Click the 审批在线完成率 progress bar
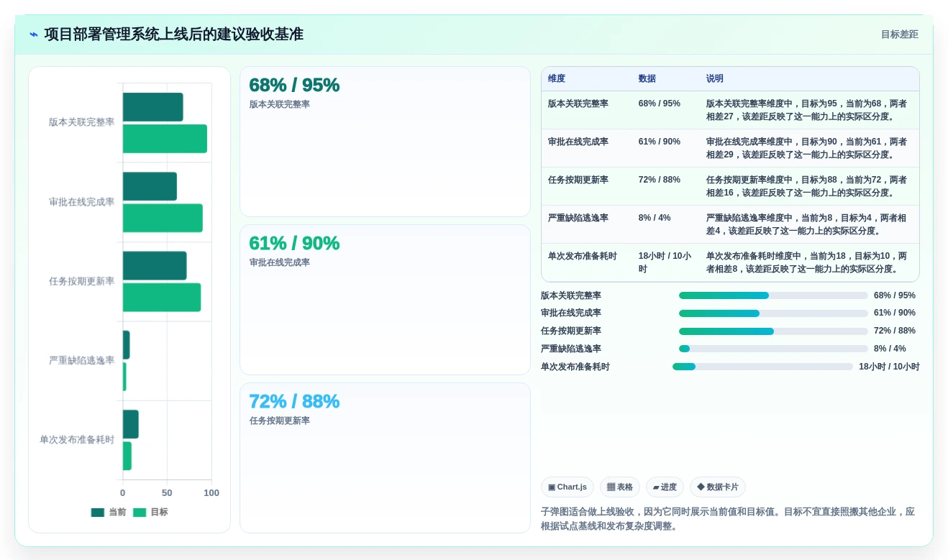Viewport: 948px width, 560px height. pyautogui.click(x=773, y=313)
